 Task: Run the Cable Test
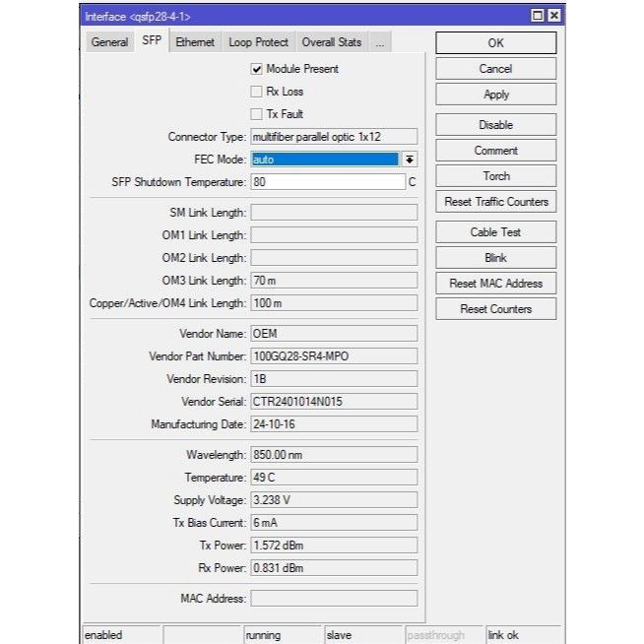click(495, 232)
